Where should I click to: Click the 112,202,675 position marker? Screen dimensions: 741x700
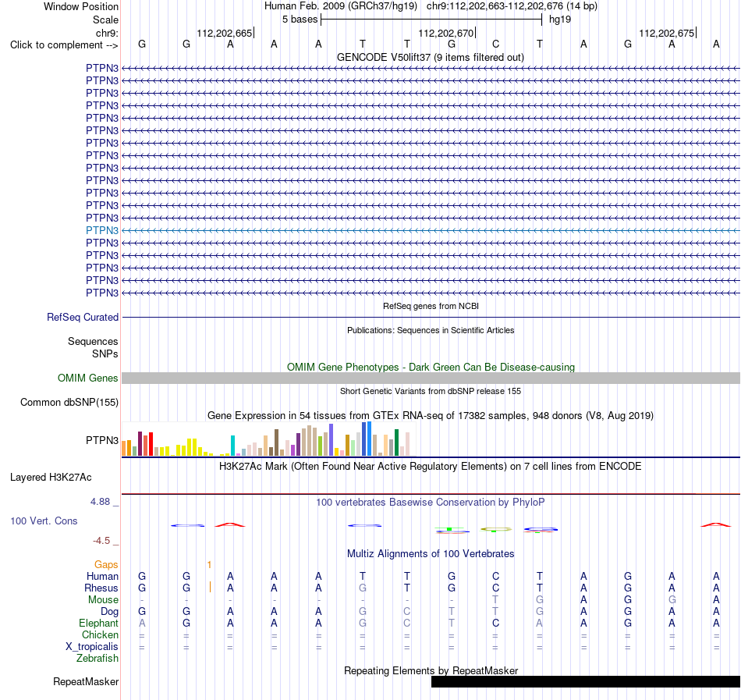click(x=667, y=33)
